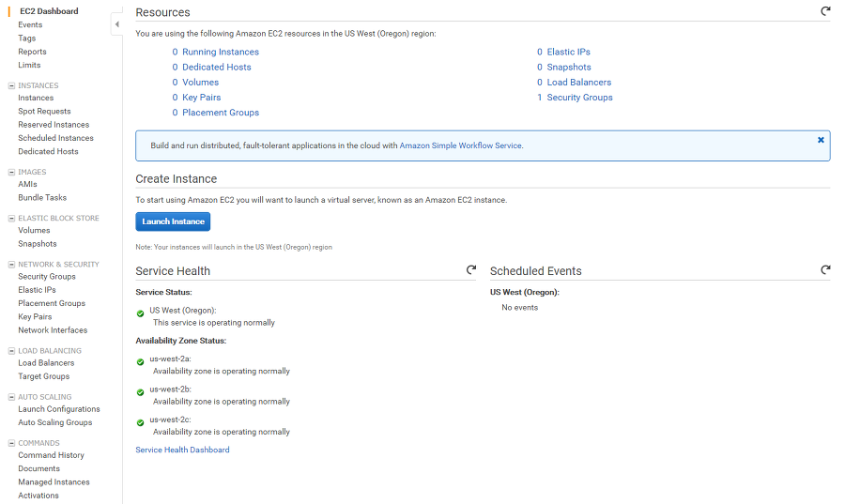Collapse the ELASTIC BLOCK STORE section
The image size is (845, 504).
click(x=11, y=218)
